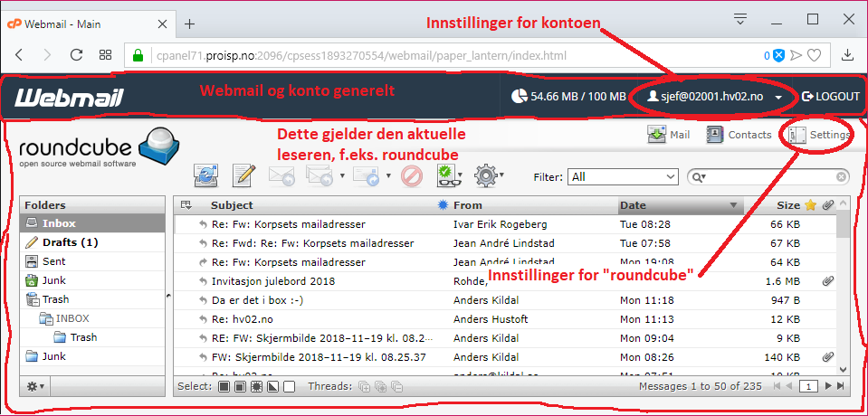Sort messages by Subject column header
Image resolution: width=868 pixels, height=416 pixels.
(x=232, y=205)
